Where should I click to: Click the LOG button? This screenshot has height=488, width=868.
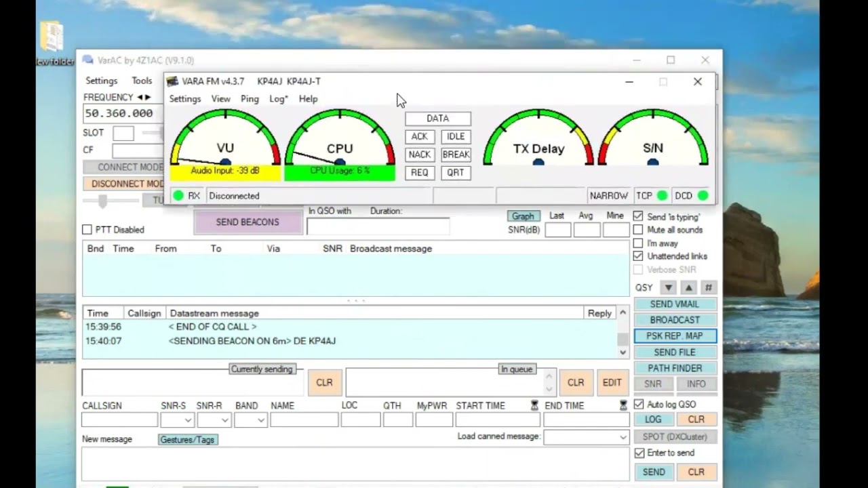(x=653, y=420)
